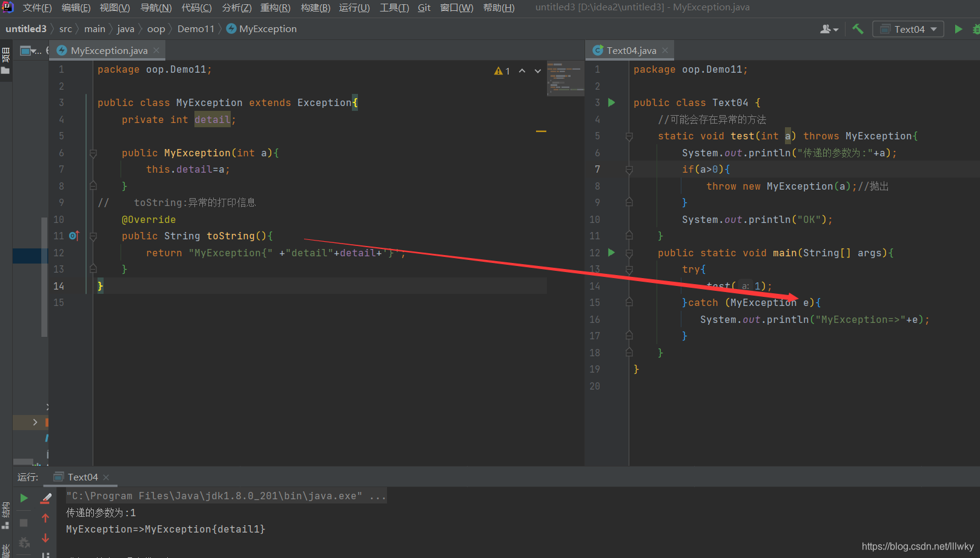Open the 文件(F) menu
The height and width of the screenshot is (558, 980).
pyautogui.click(x=37, y=7)
